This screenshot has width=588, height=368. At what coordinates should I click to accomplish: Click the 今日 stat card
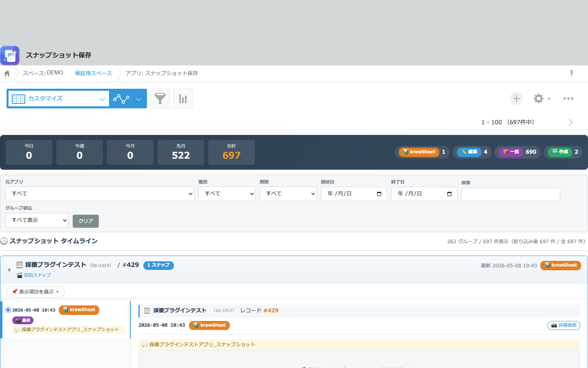tap(29, 152)
